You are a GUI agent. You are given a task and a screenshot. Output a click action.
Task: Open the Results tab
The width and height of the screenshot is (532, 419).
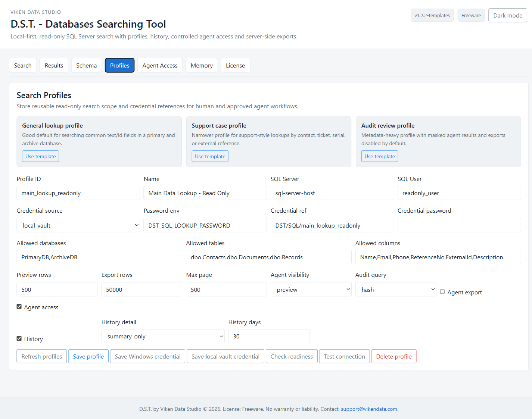pos(54,65)
